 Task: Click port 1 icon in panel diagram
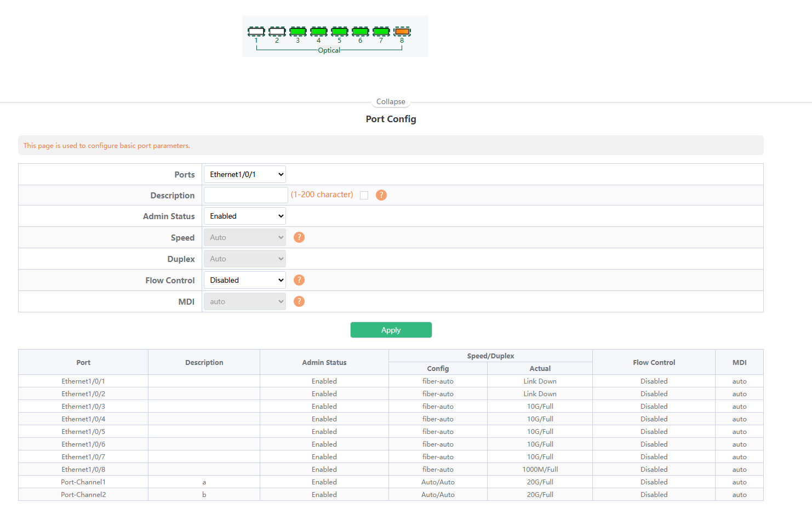tap(256, 32)
